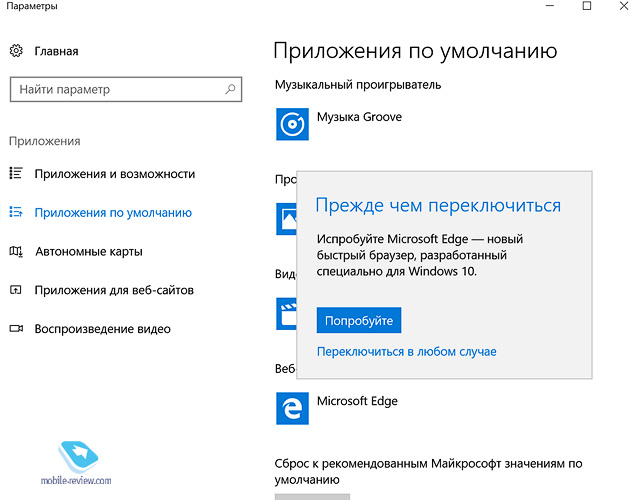This screenshot has width=640, height=500.
Task: Click the magnifier search icon
Action: point(231,89)
